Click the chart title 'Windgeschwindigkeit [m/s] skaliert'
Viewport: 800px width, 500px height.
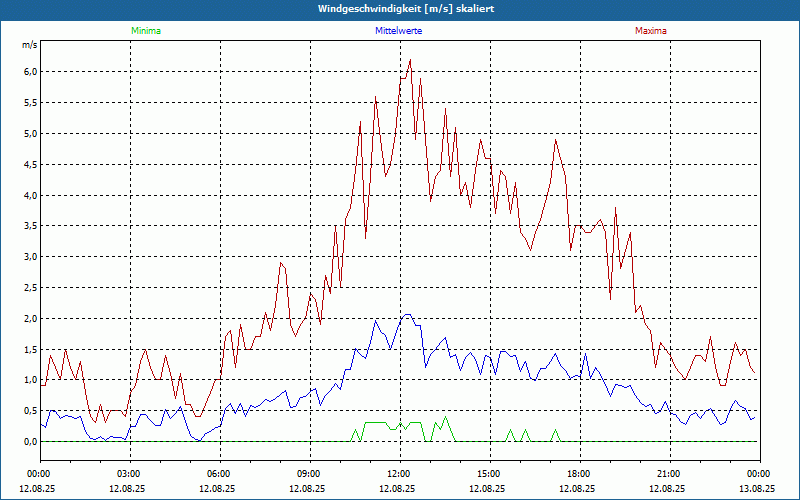399,9
